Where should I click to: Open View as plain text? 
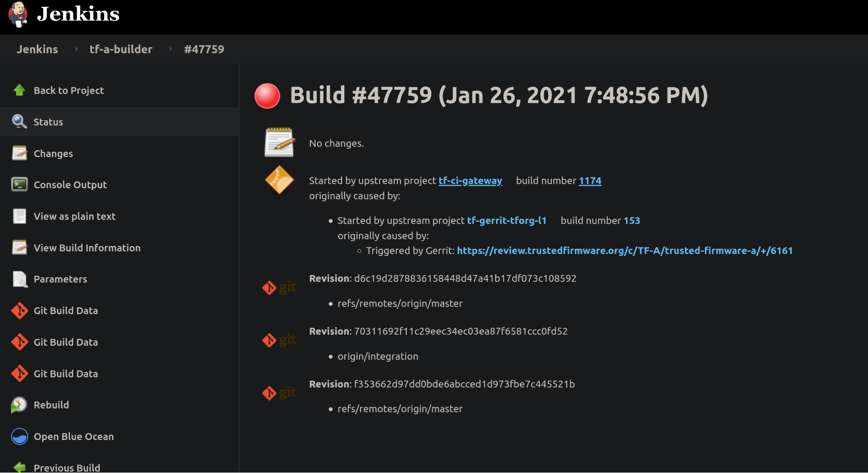[x=74, y=216]
